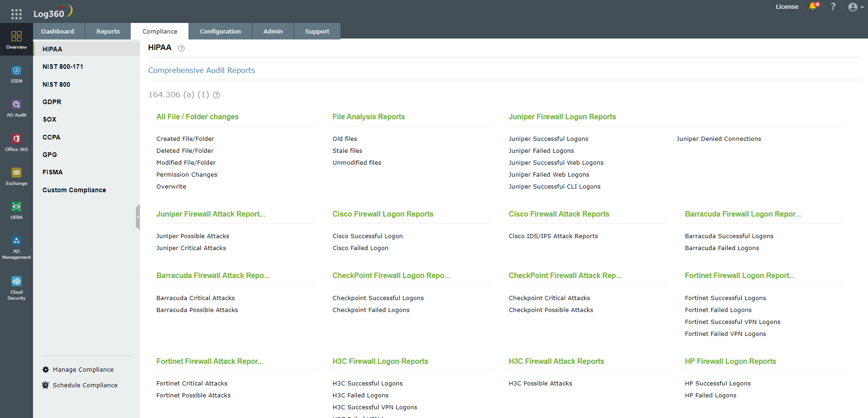This screenshot has width=868, height=418.
Task: Open Checkpoint Critical Attacks report
Action: pyautogui.click(x=549, y=298)
